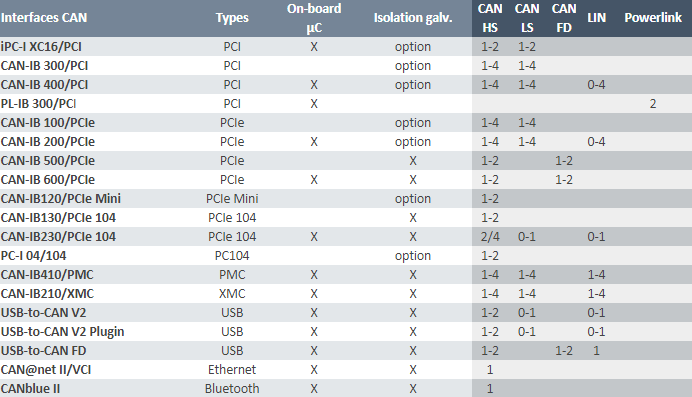The height and width of the screenshot is (397, 692).
Task: Click the USB-to-CAN V2 Plugin name
Action: (x=62, y=331)
